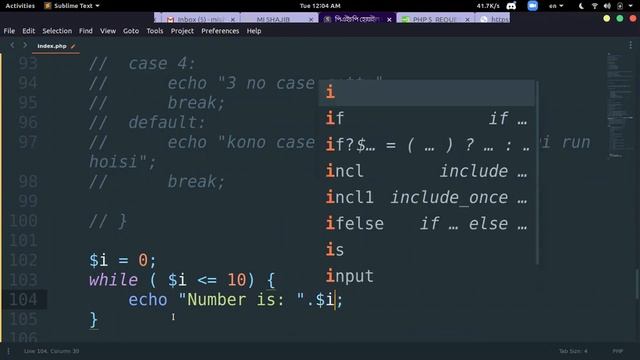This screenshot has width=640, height=360.
Task: Open Sublime Text app menu in top bar
Action: (72, 6)
